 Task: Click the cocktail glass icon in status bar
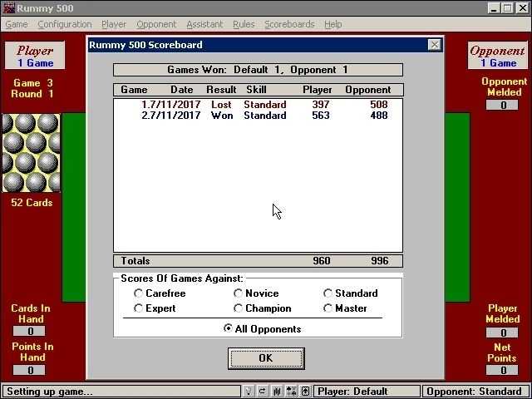(249, 392)
